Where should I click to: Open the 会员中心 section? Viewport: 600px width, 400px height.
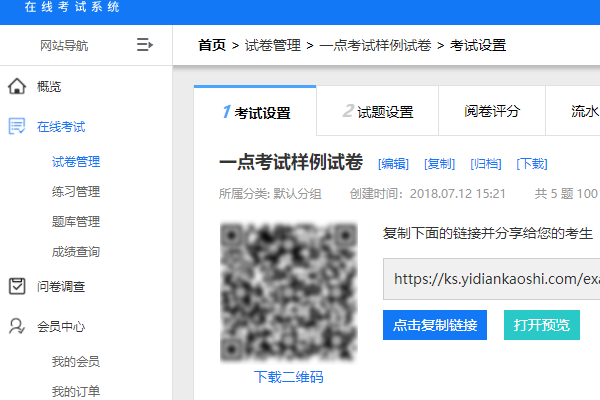[x=61, y=327]
